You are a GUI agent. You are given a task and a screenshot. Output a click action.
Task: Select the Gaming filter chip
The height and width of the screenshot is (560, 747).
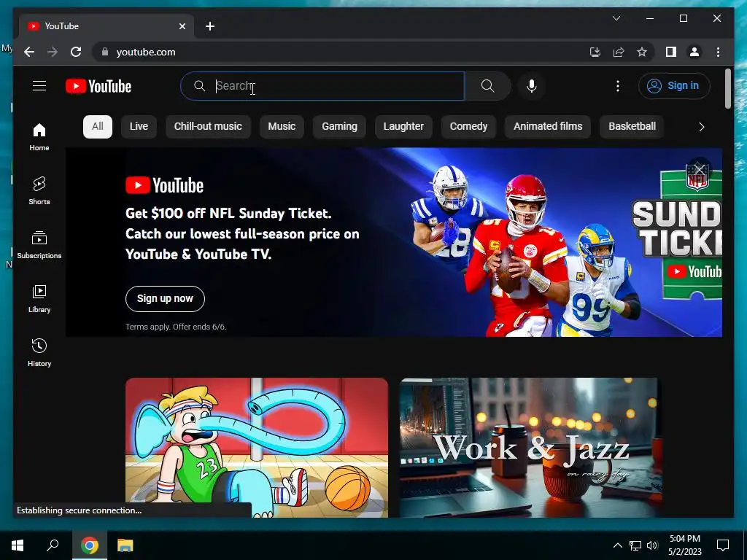point(339,127)
